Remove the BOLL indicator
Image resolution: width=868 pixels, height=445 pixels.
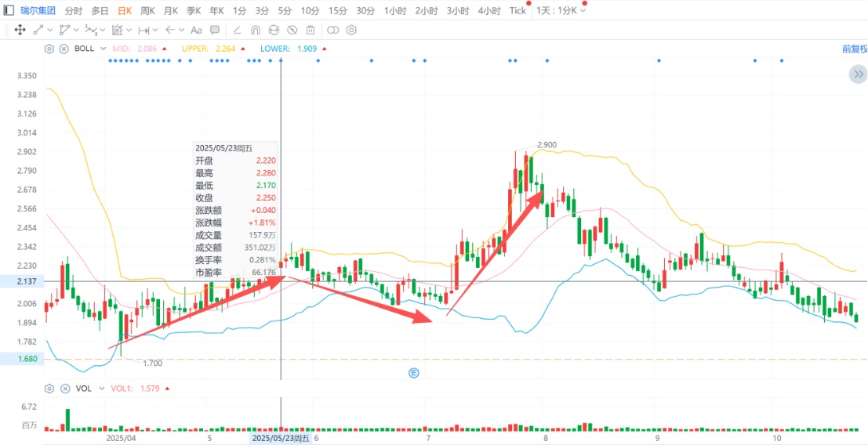[64, 49]
